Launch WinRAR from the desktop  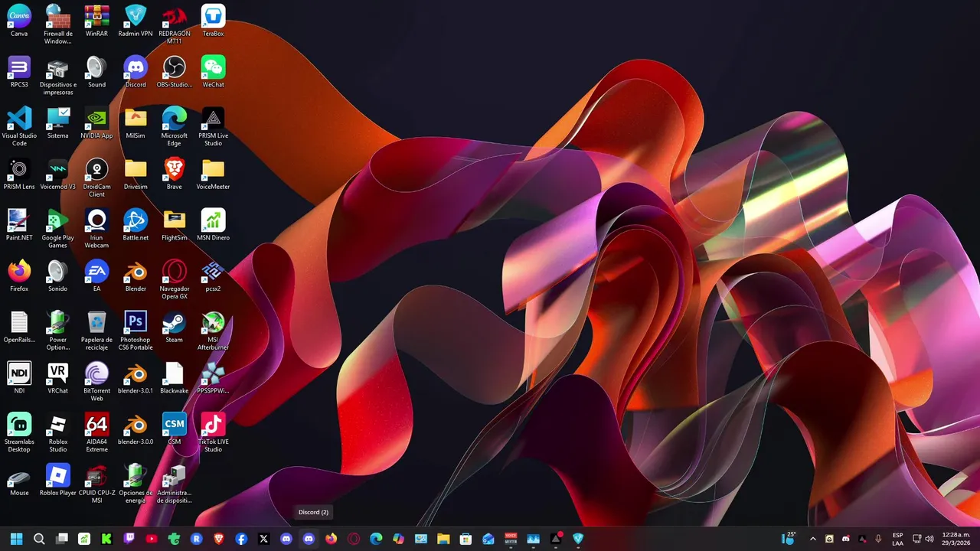(96, 21)
